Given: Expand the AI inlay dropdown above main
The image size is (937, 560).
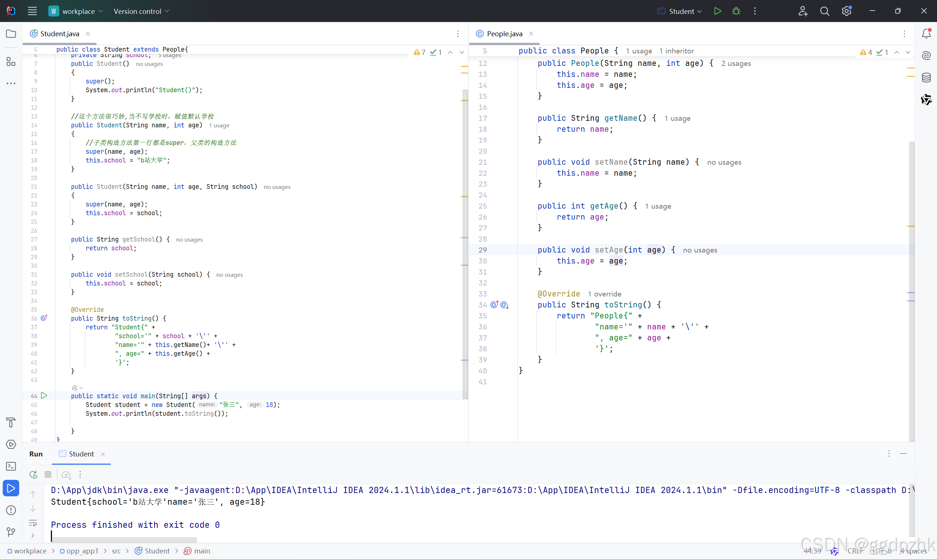Looking at the screenshot, I should (77, 388).
